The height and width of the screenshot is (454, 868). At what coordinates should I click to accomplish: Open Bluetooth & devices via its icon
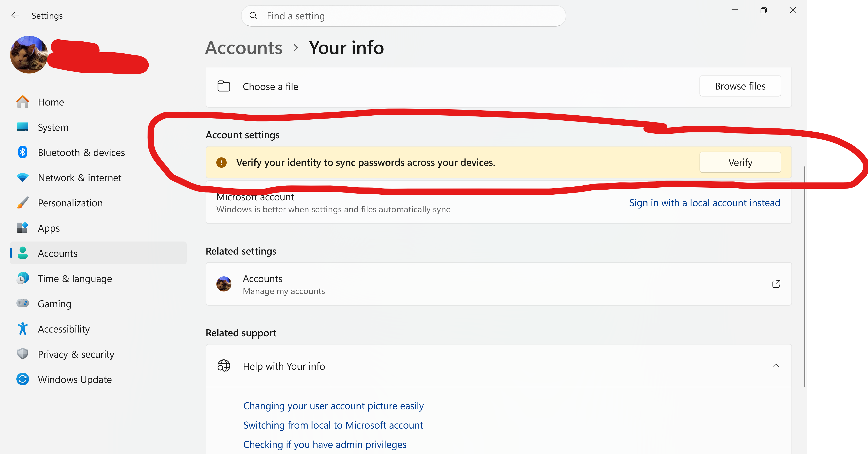tap(22, 152)
